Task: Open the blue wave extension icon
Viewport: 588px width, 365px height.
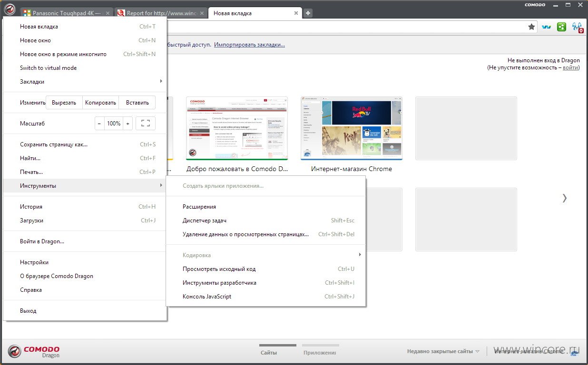Action: tap(547, 27)
